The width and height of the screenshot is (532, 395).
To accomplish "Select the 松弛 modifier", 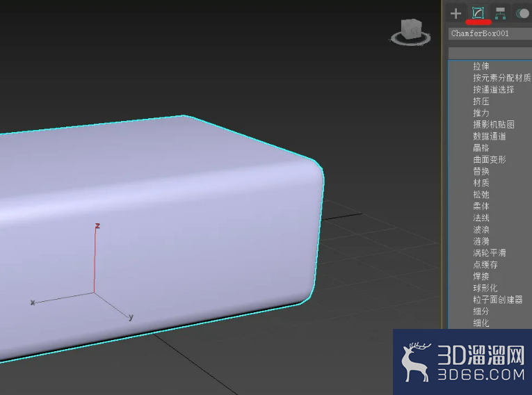I will [481, 195].
